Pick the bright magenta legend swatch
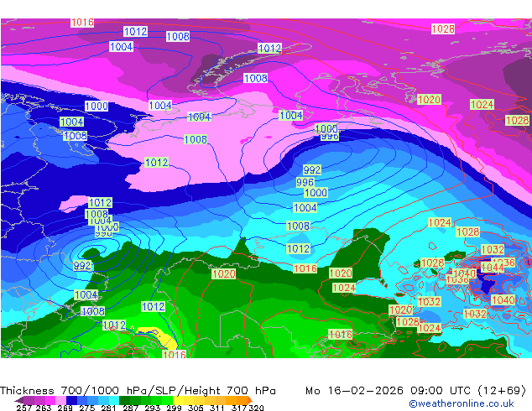 [50, 400]
